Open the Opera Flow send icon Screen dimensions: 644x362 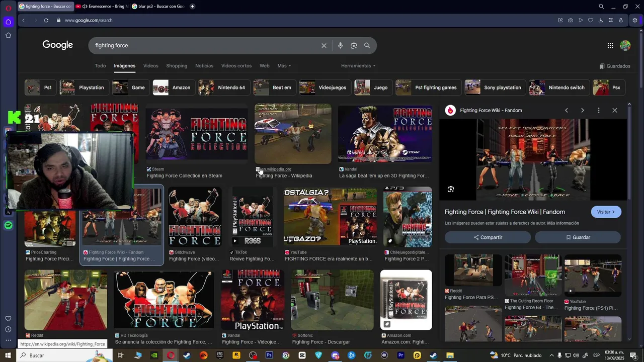[x=581, y=20]
